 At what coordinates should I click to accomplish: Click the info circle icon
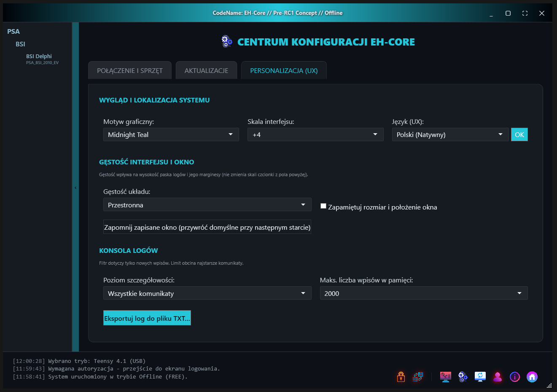[x=515, y=377]
